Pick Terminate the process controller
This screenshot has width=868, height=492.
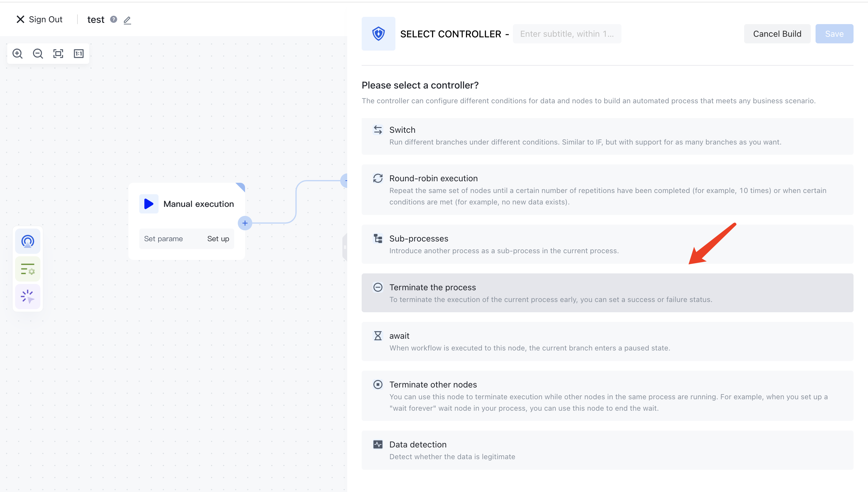click(607, 293)
